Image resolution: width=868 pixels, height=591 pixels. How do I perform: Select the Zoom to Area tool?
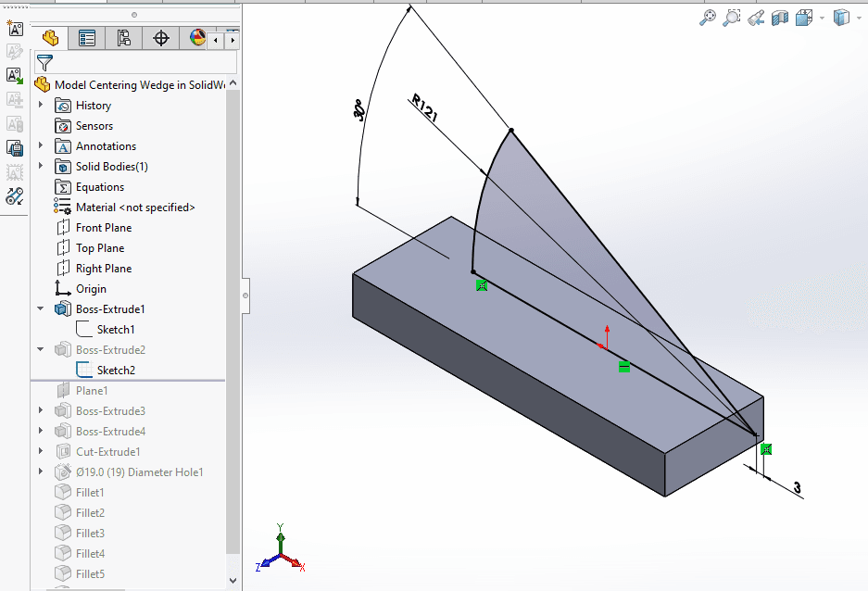click(x=732, y=17)
